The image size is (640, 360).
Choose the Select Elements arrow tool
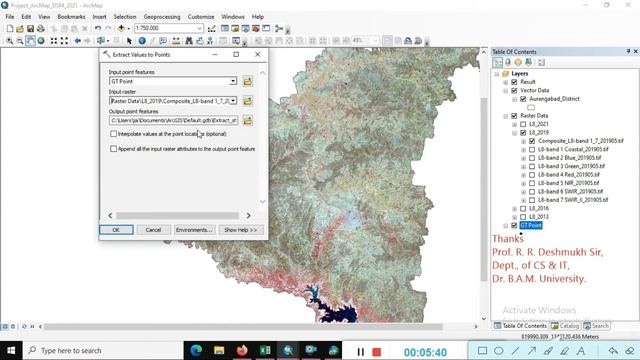[129, 41]
